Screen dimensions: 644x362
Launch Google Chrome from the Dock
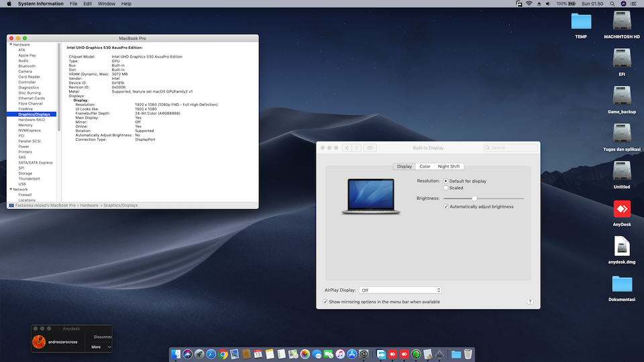[223, 354]
